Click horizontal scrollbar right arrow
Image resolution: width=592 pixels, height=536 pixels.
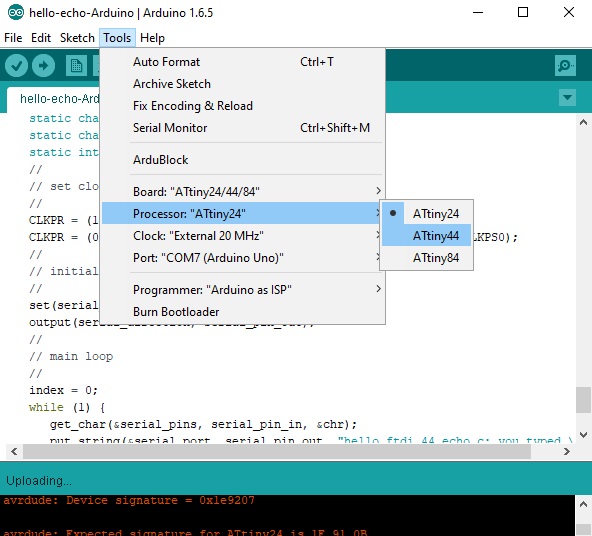pos(566,451)
